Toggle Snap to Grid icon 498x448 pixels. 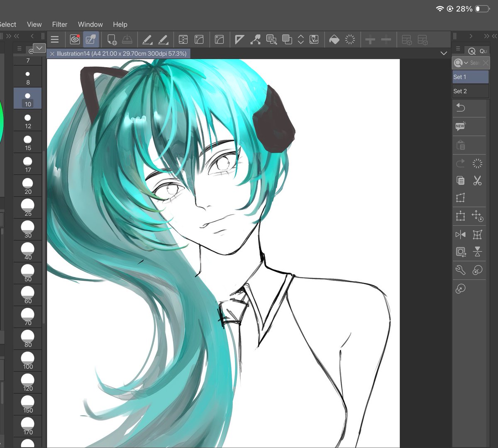click(x=271, y=40)
